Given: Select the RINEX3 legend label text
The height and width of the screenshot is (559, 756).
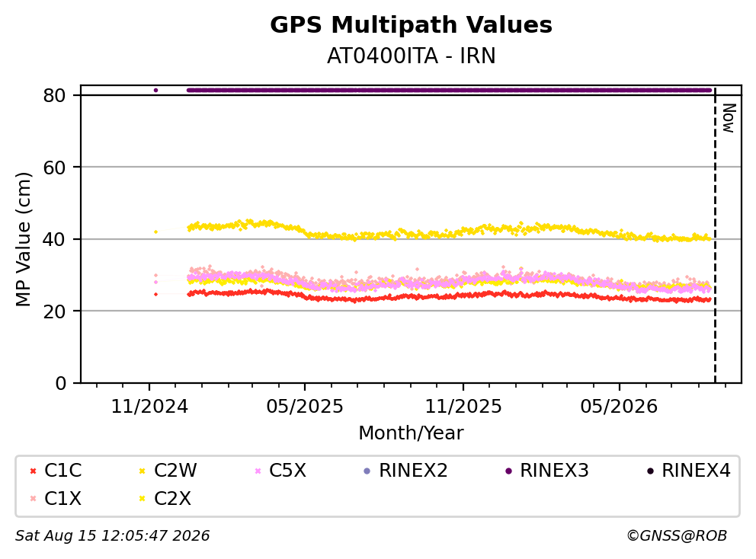Looking at the screenshot, I should point(554,471).
